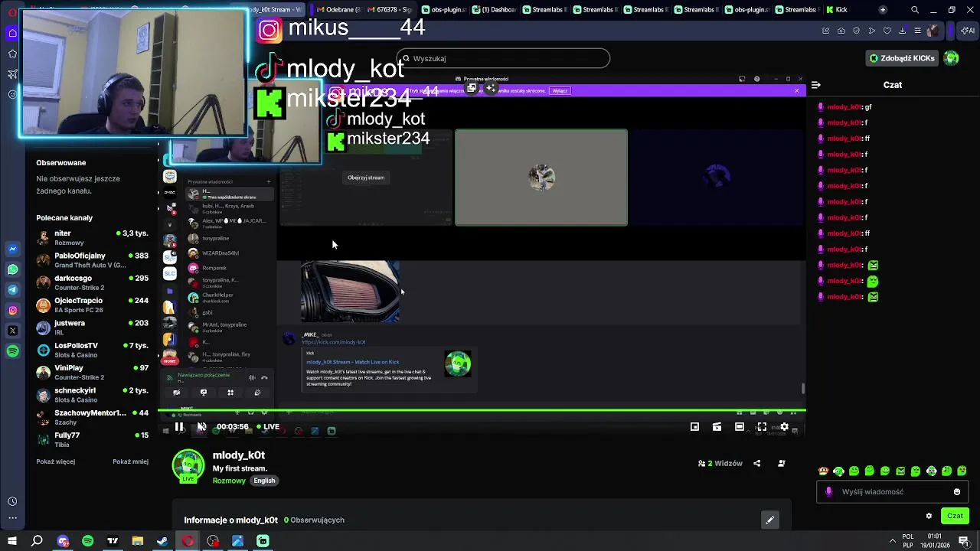Click the Wyłącz button in purple banner
This screenshot has width=980, height=551.
(560, 90)
